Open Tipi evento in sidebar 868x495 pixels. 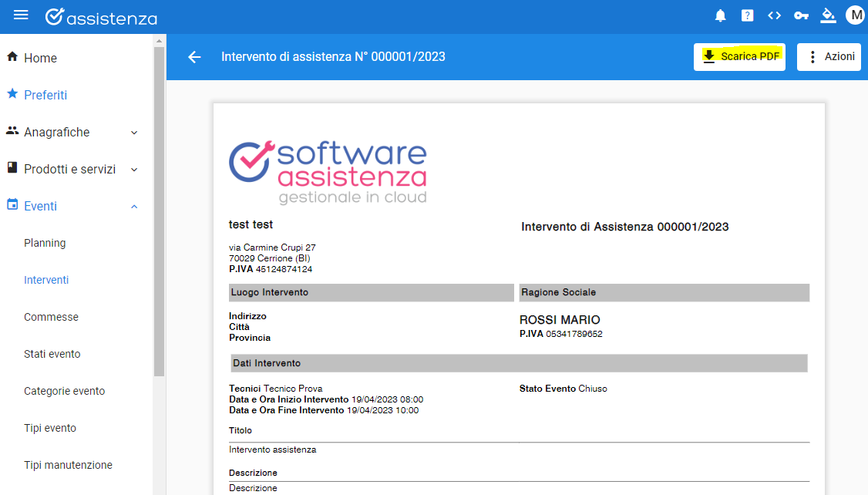coord(50,429)
